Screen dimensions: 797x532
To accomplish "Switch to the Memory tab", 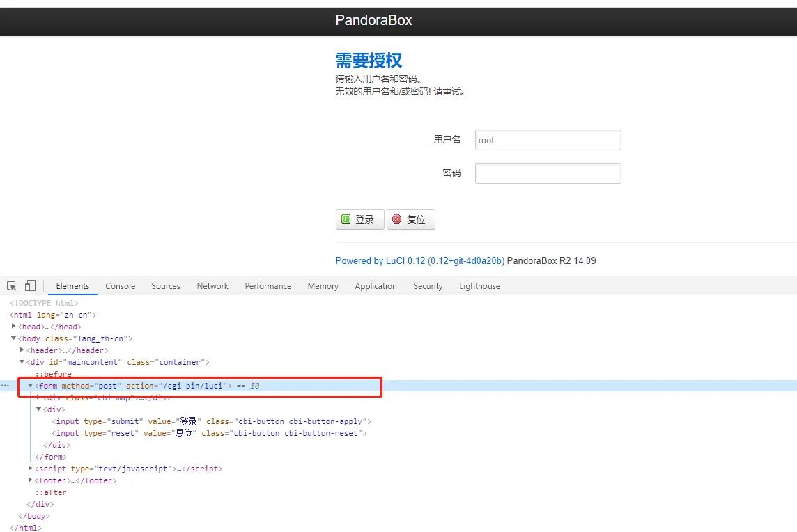I will point(323,286).
